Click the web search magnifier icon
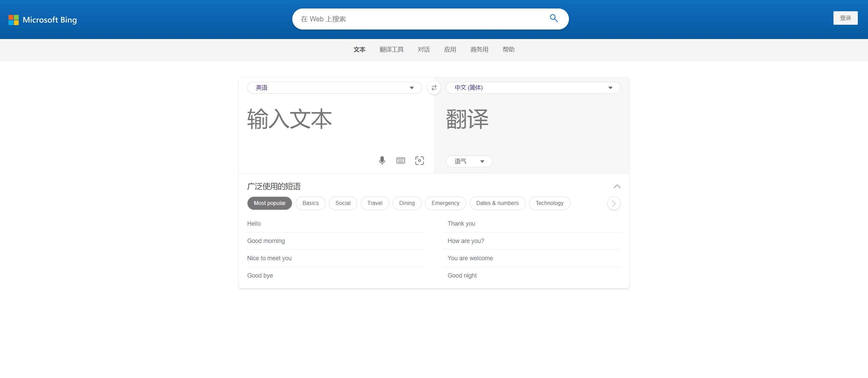The height and width of the screenshot is (378, 868). [554, 18]
